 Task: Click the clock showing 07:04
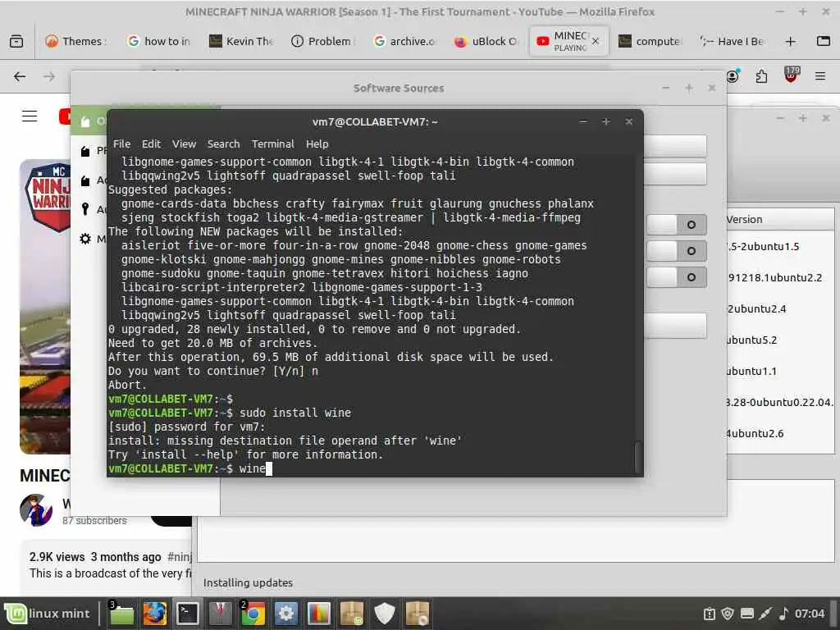[810, 614]
